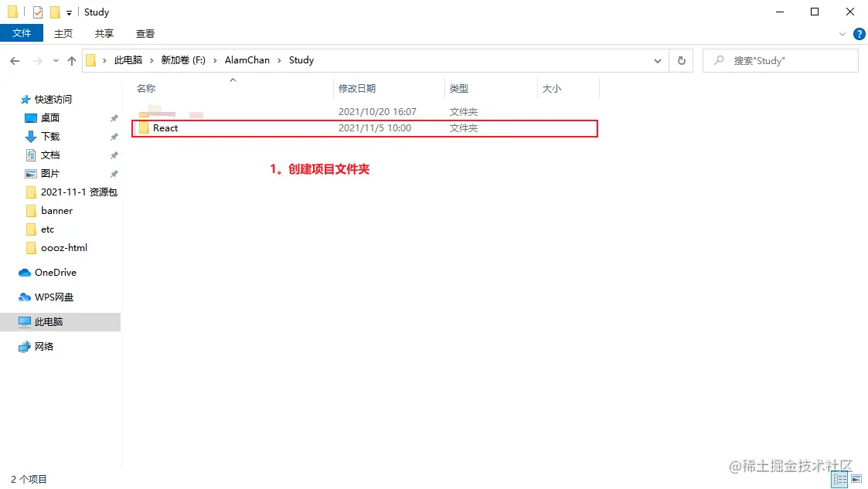Viewport: 868px width, 489px height.
Task: Click the properties icon in title bar
Action: tap(38, 12)
